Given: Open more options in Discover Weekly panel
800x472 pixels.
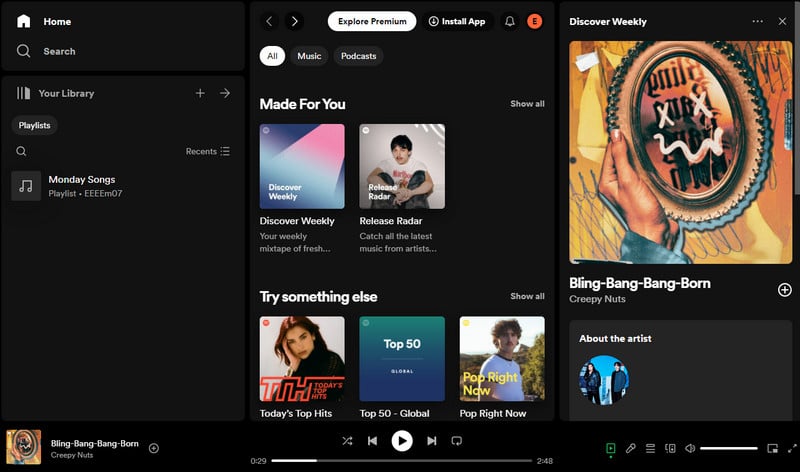Looking at the screenshot, I should coord(758,21).
